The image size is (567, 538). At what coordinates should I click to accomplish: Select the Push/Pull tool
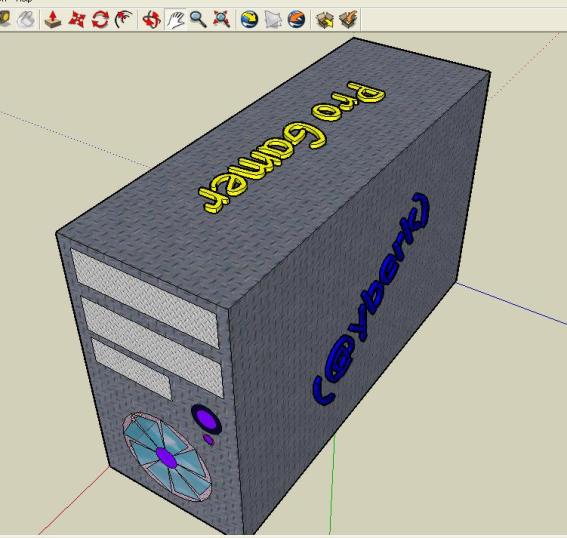point(52,19)
